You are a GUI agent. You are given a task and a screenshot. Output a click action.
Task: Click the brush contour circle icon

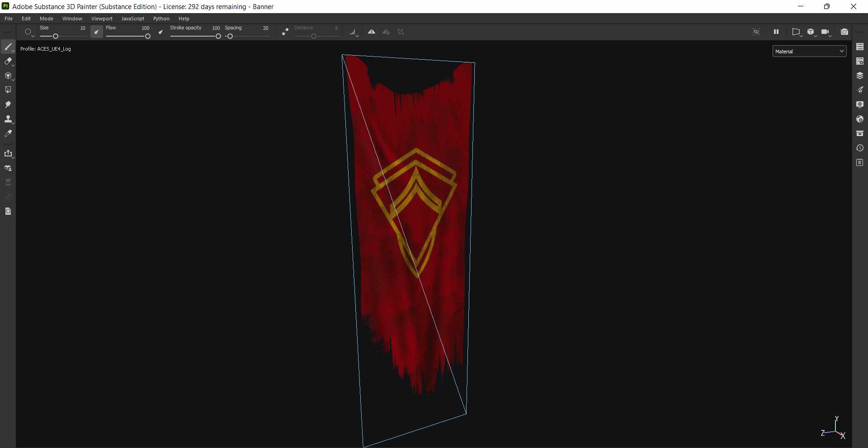coord(28,32)
